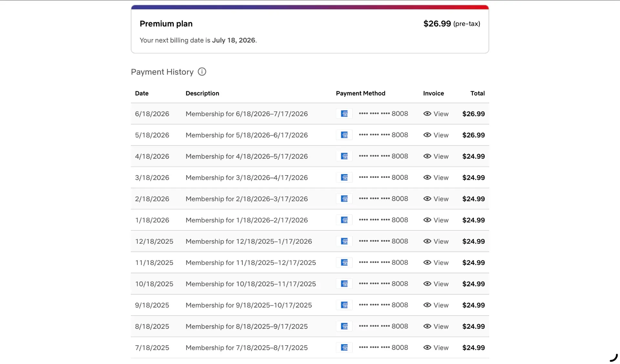
Task: View invoice for 10/18/2025 payment
Action: click(x=436, y=284)
